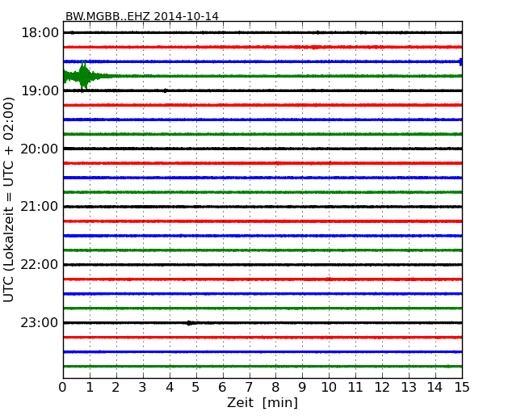Image resolution: width=525 pixels, height=420 pixels.
Task: Click the 6 minute tick label
Action: click(x=223, y=388)
